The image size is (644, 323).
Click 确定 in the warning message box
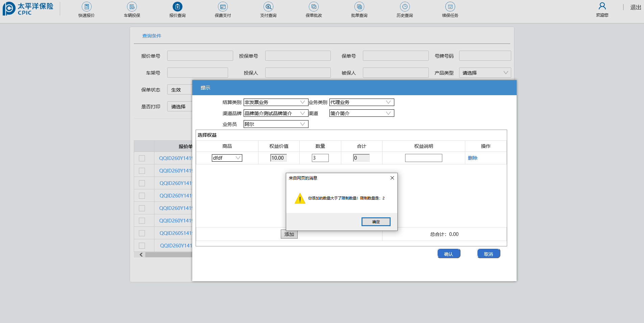pos(376,222)
